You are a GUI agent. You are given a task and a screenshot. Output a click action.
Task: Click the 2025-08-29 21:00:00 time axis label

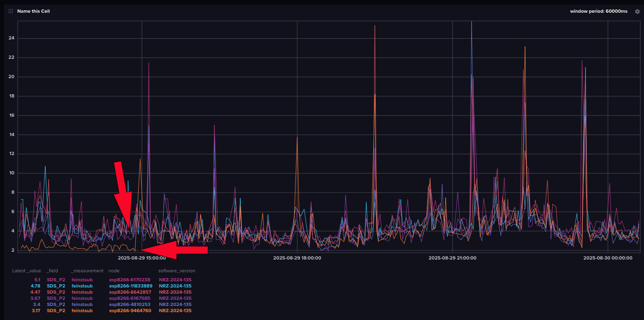click(x=452, y=258)
